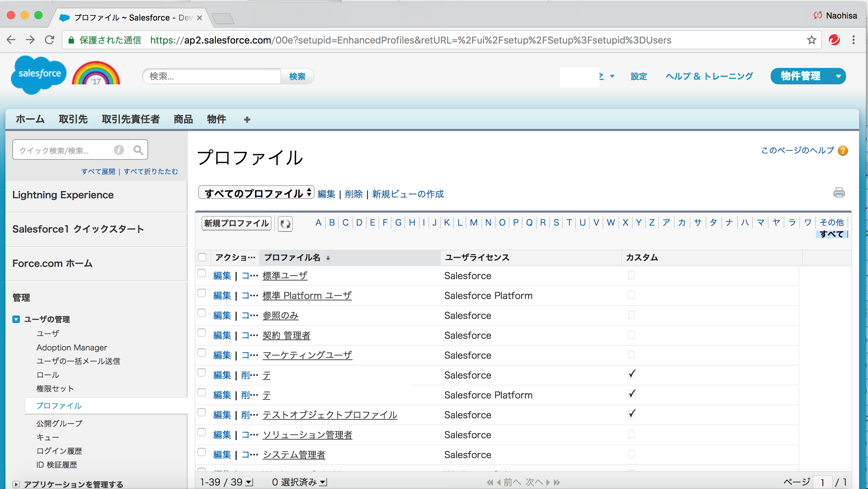Open the 取引先 tab

pos(73,119)
